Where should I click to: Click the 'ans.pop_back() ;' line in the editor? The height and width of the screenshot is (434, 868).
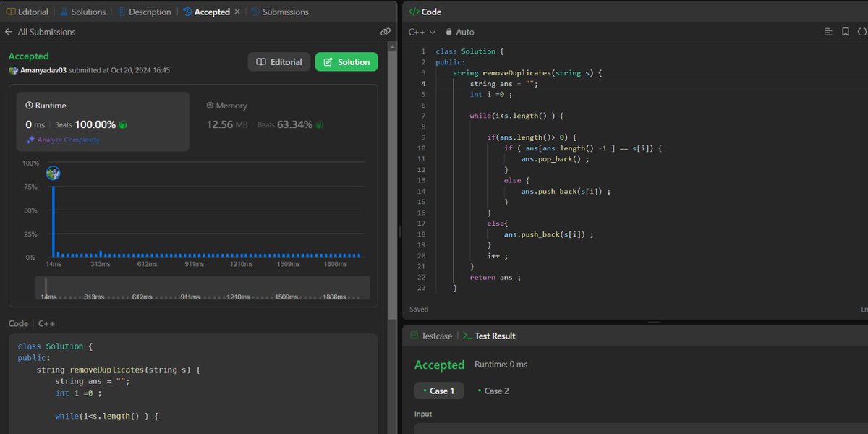[x=556, y=159]
